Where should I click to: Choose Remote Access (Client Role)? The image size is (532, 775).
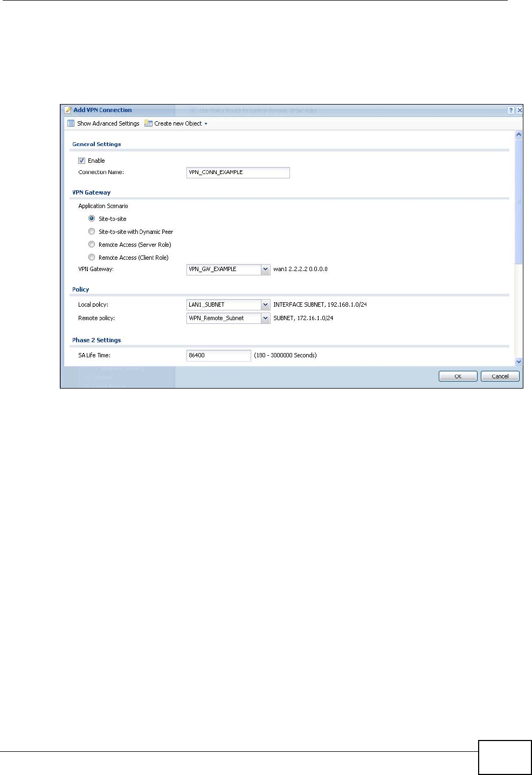coord(92,258)
